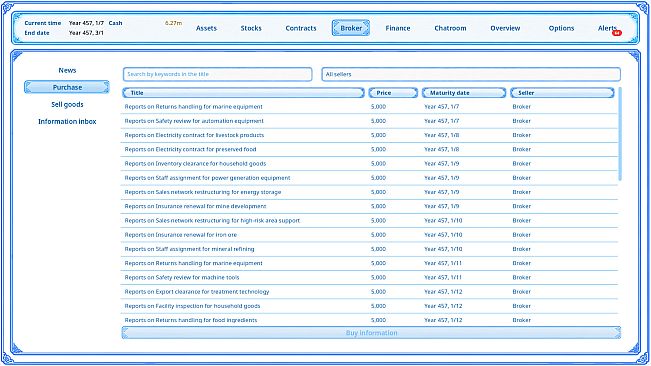651x366 pixels.
Task: Select Sales network restructuring for high-risk area support
Action: tap(369, 220)
